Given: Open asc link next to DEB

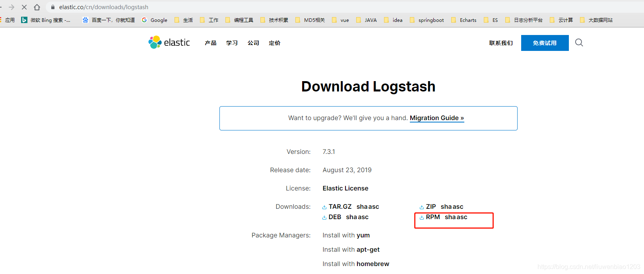Looking at the screenshot, I should [363, 217].
